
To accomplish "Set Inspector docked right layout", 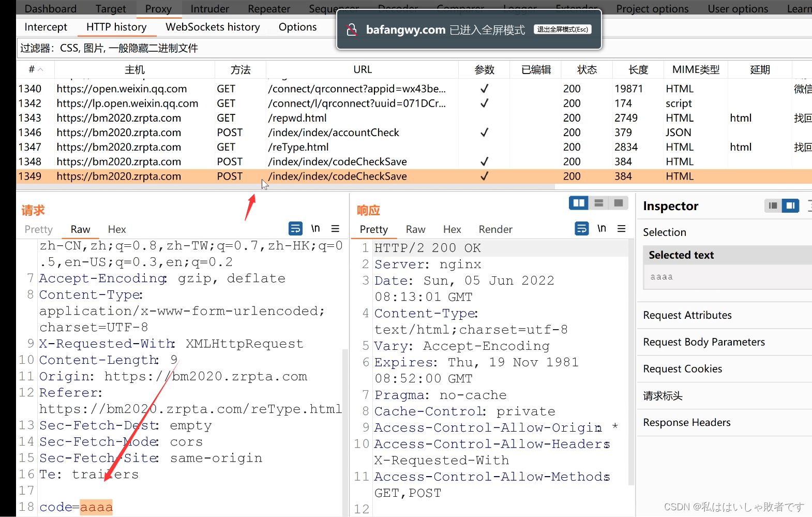I will coord(790,205).
